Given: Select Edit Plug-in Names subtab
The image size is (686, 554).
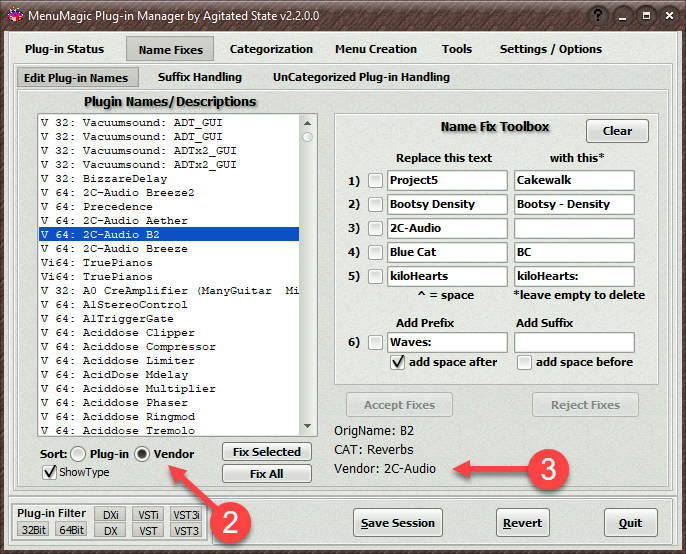Looking at the screenshot, I should [77, 77].
